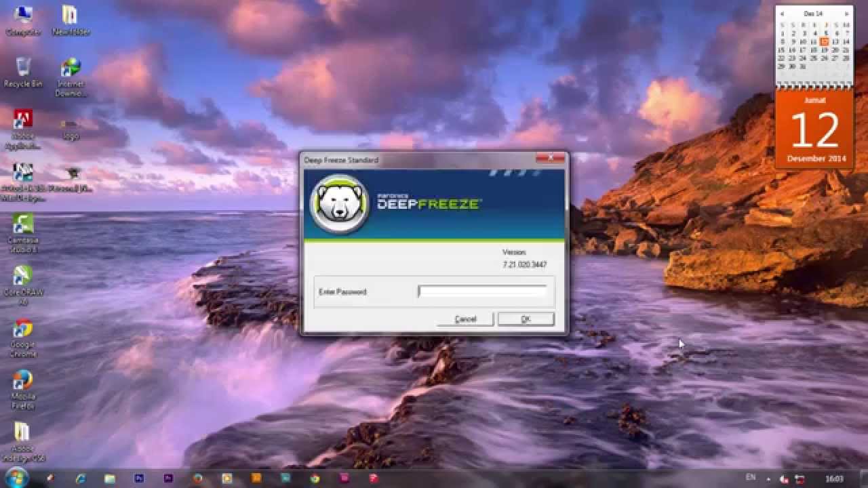This screenshot has height=488, width=868.
Task: Open Internet Explorer from the taskbar
Action: [81, 479]
